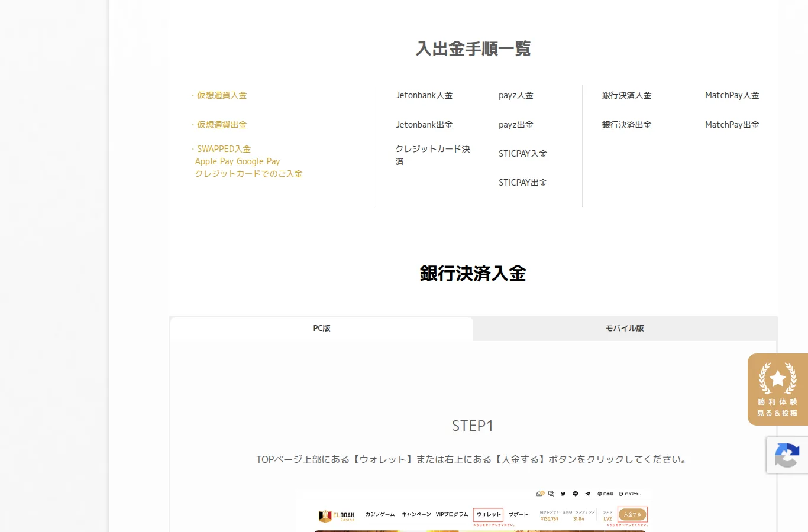The width and height of the screenshot is (808, 532).
Task: Switch to the モバイル版 tab
Action: pyautogui.click(x=625, y=329)
